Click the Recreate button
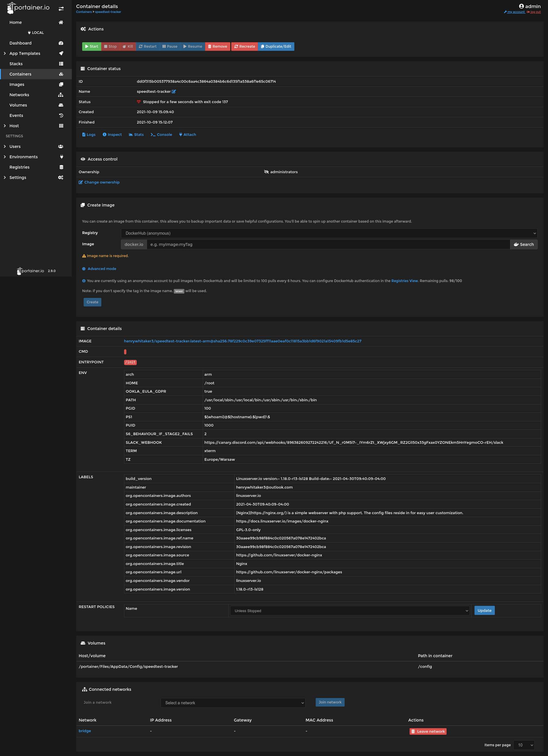 click(244, 46)
